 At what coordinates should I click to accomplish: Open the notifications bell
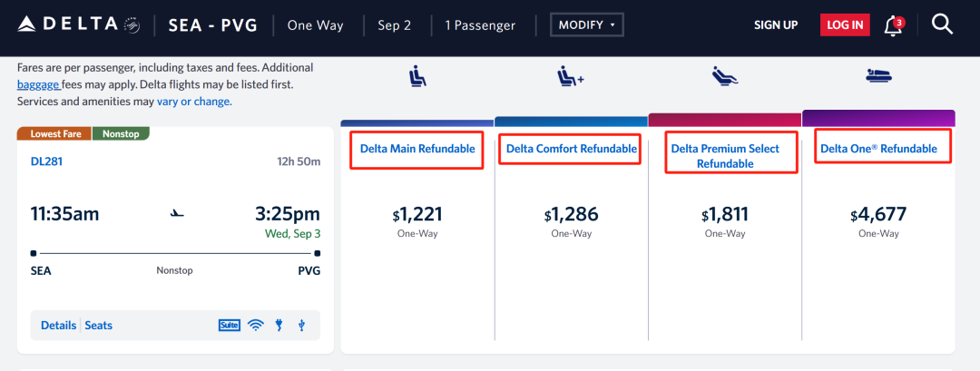coord(893,25)
